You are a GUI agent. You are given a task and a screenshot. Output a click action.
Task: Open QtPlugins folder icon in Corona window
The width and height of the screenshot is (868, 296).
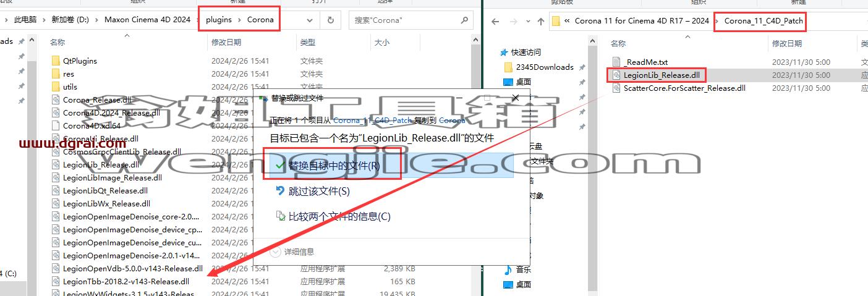pos(56,61)
